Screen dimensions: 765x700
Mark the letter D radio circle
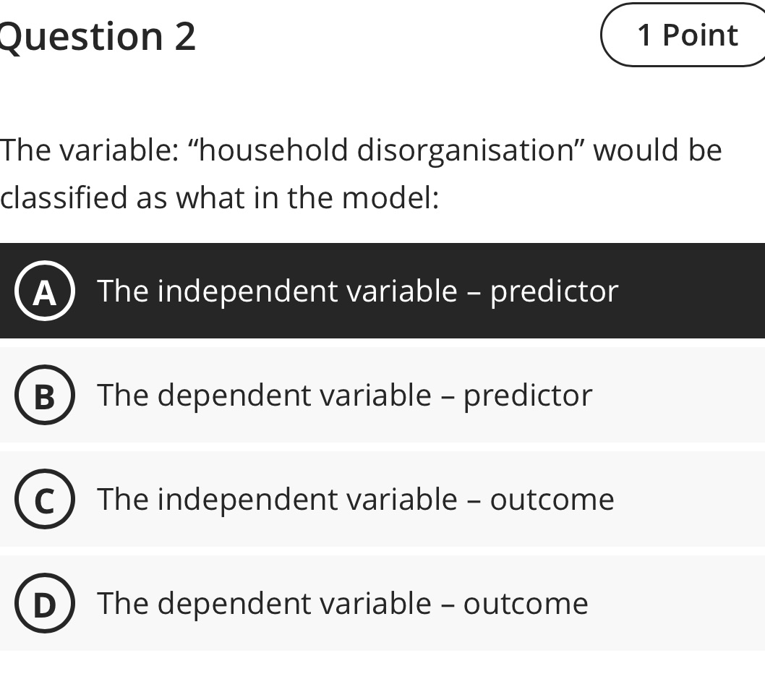(x=45, y=605)
